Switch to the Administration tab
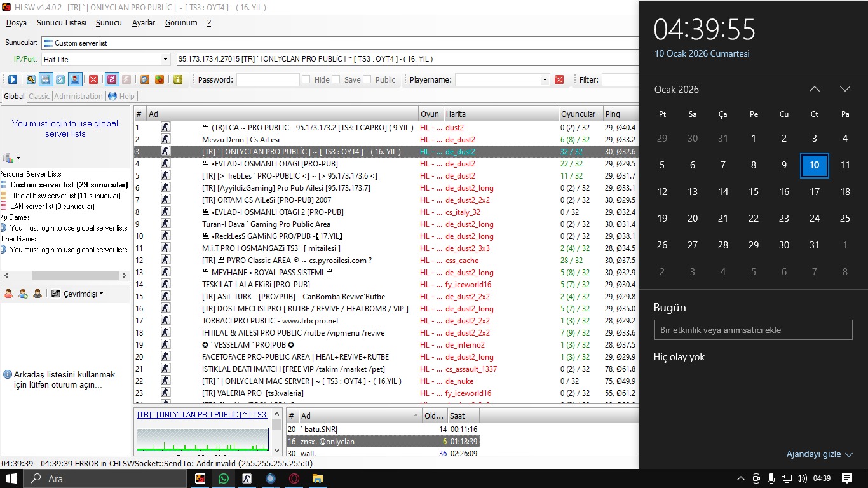This screenshot has height=488, width=868. [x=78, y=96]
